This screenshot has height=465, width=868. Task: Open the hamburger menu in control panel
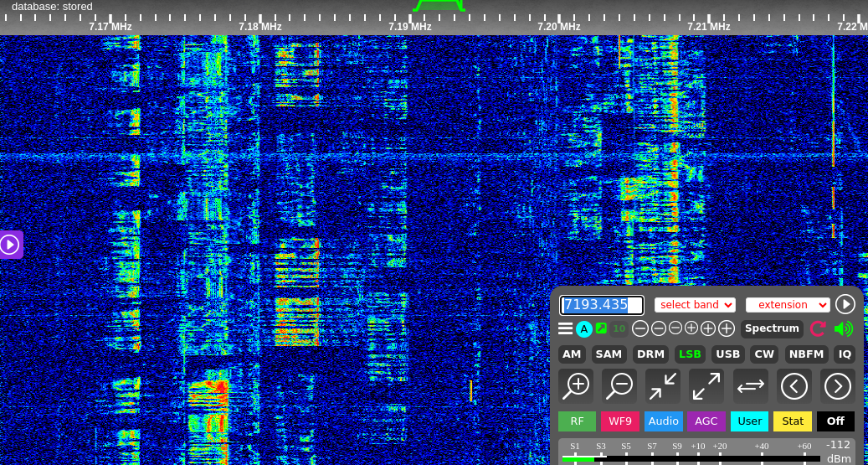[x=566, y=329]
